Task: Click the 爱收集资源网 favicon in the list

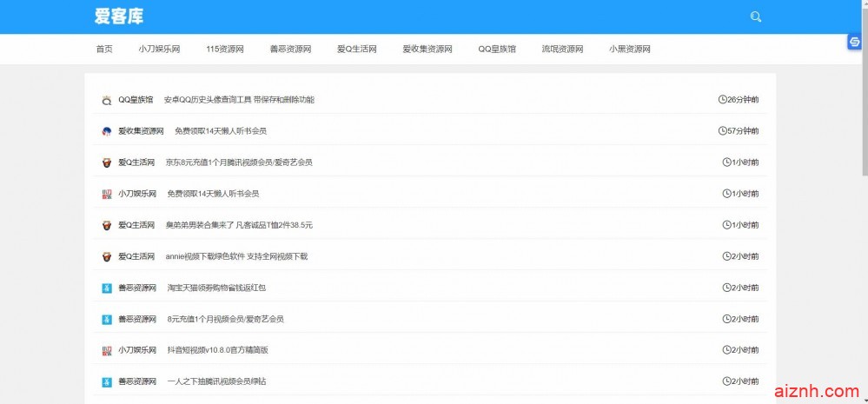Action: click(x=106, y=131)
